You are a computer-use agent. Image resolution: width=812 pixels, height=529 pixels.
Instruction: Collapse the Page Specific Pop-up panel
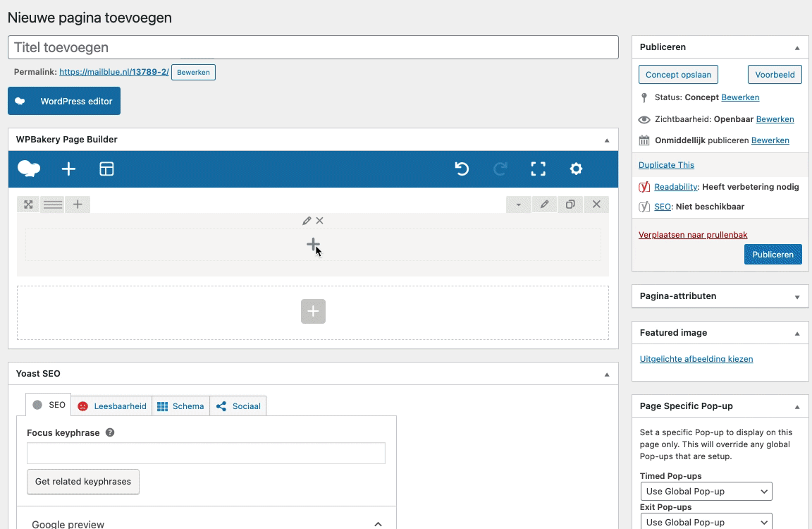(x=797, y=407)
